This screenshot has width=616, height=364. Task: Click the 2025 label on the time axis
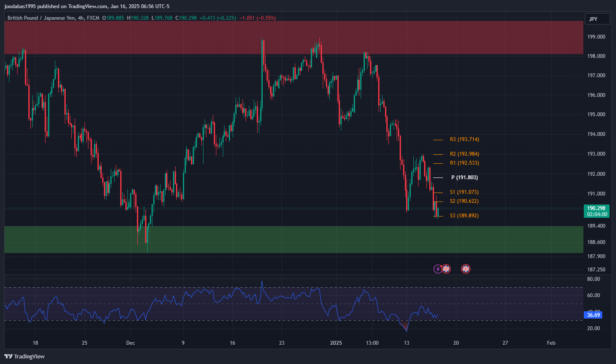(336, 343)
